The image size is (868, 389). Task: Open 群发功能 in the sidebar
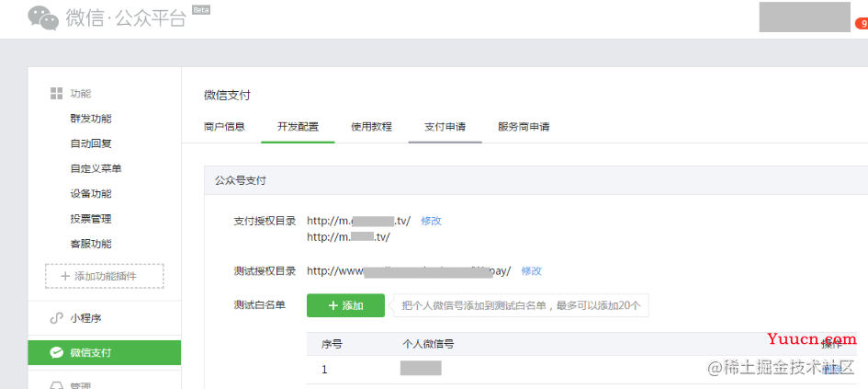pyautogui.click(x=91, y=119)
